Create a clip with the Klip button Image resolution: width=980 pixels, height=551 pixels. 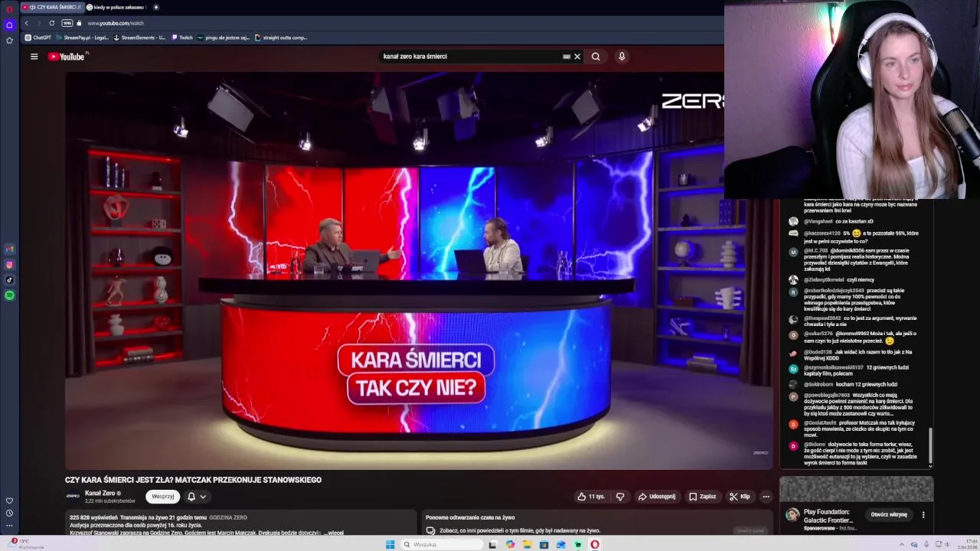pyautogui.click(x=740, y=497)
